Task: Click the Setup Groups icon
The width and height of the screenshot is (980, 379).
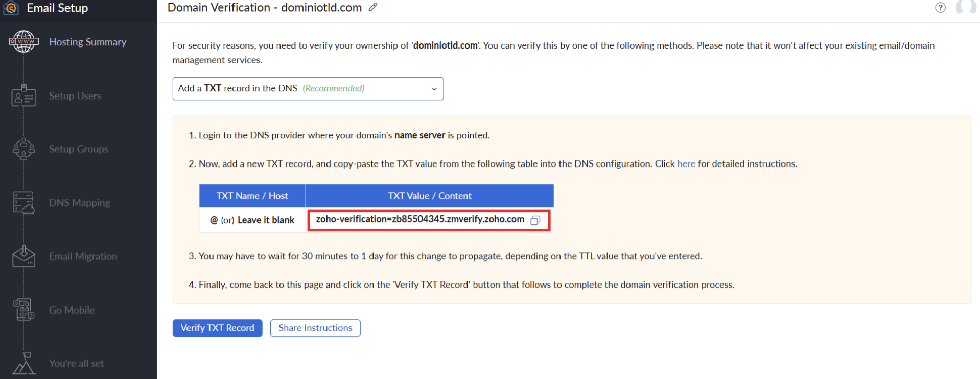Action: click(24, 149)
